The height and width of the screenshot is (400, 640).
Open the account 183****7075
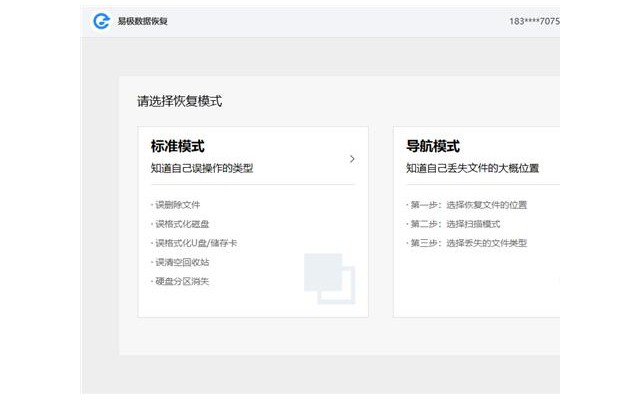tap(534, 21)
